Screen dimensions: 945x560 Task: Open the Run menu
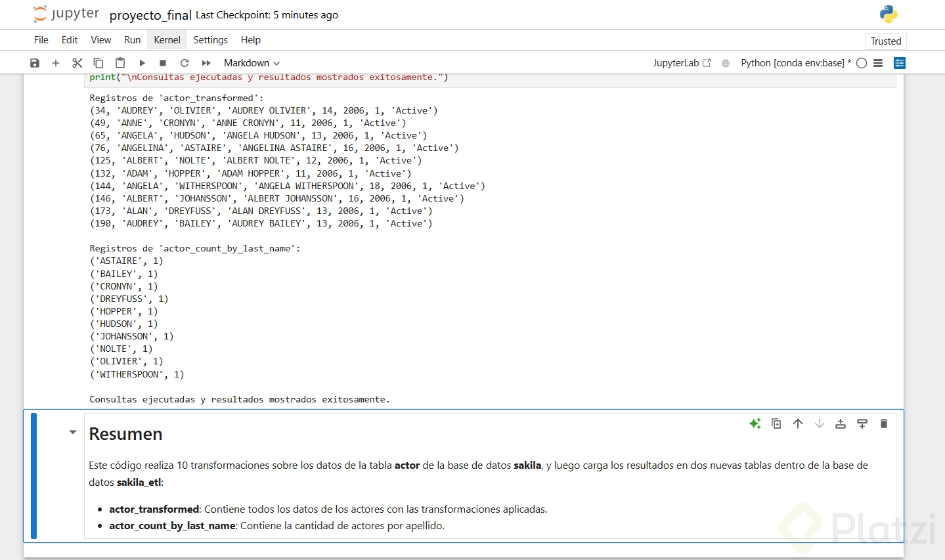[133, 40]
